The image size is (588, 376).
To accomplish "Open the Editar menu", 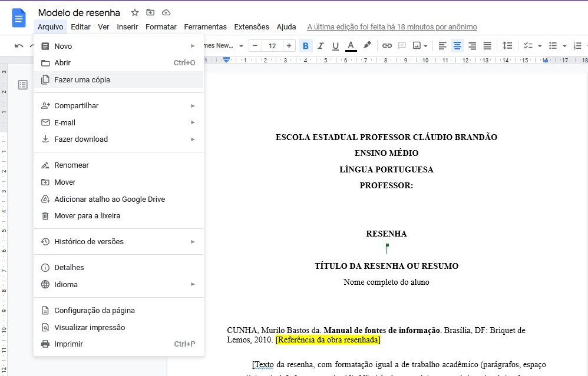I will point(81,27).
